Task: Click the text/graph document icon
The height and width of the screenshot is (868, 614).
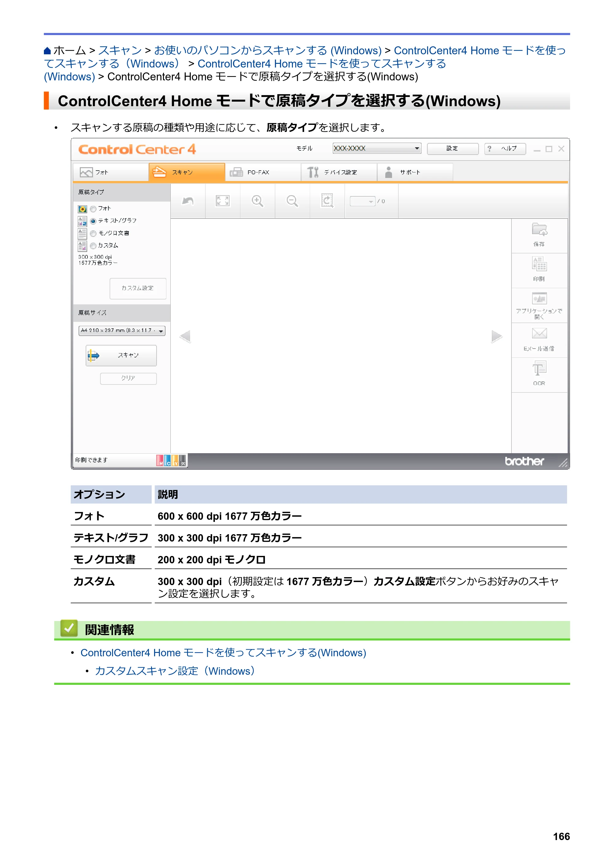Action: 82,221
